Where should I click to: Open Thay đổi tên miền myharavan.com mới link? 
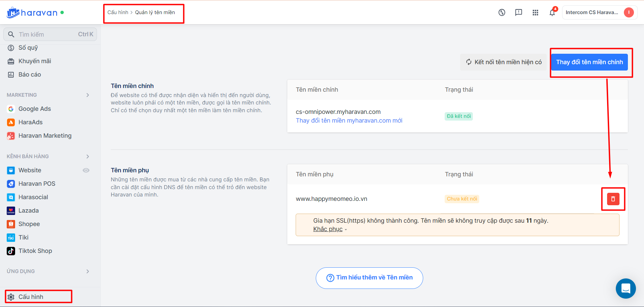click(349, 121)
